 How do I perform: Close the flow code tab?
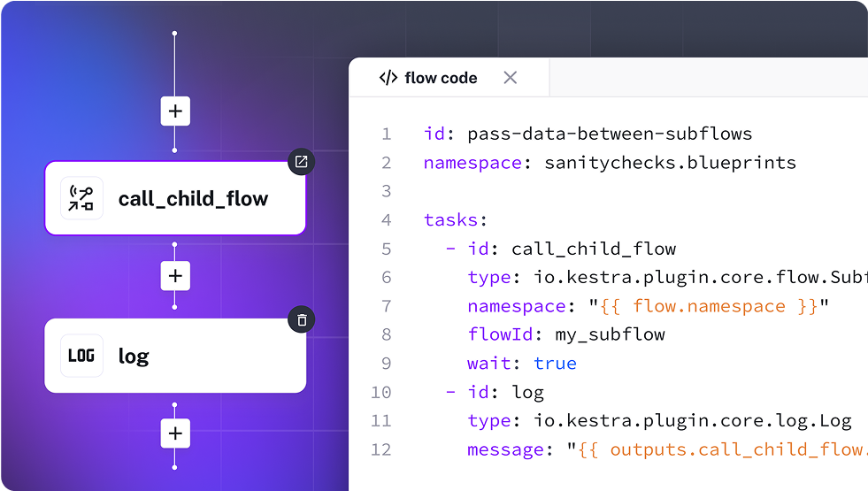point(510,78)
